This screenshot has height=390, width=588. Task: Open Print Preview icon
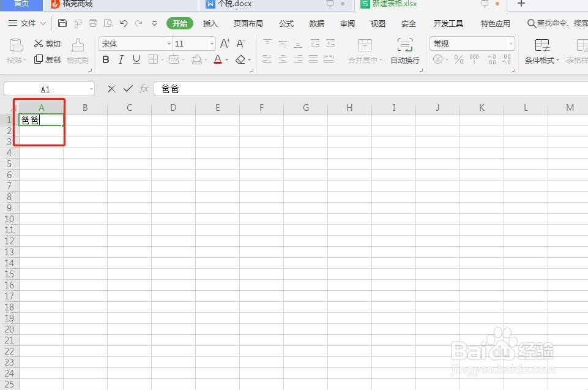(108, 23)
